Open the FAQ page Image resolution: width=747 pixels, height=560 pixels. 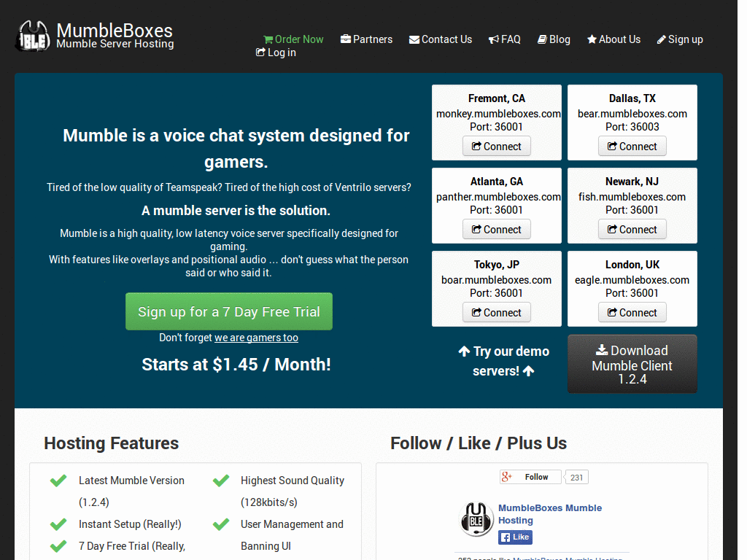[505, 39]
